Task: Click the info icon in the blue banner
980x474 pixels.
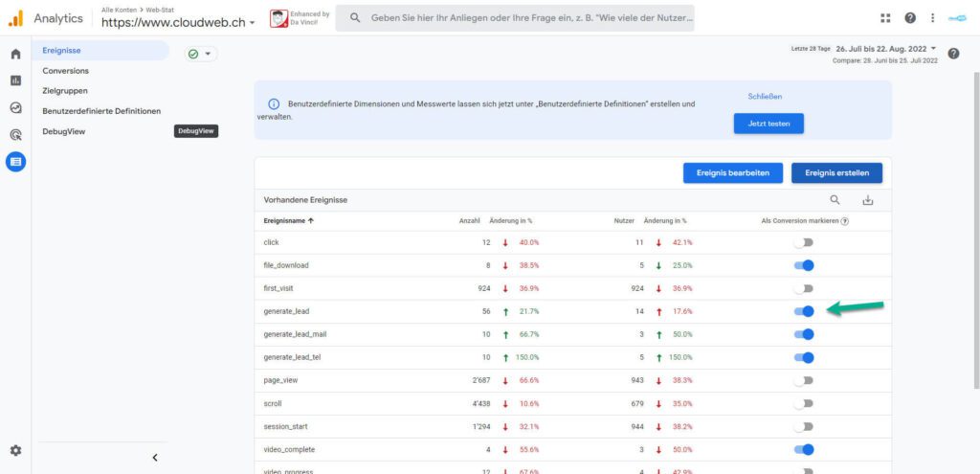Action: pyautogui.click(x=273, y=103)
